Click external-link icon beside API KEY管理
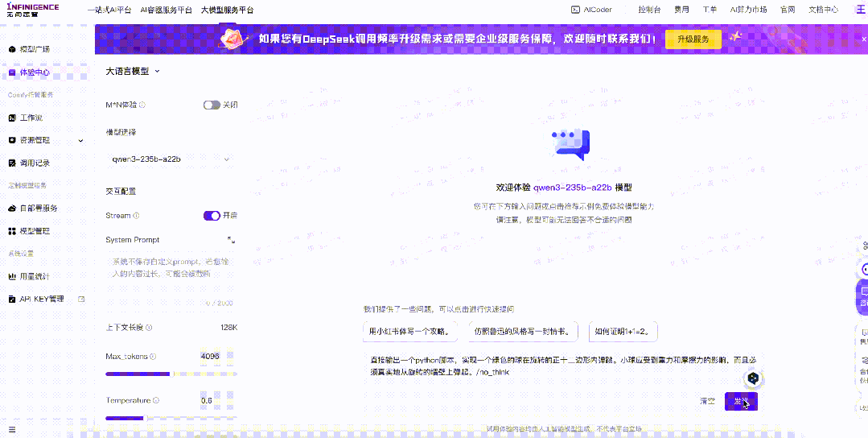 coord(81,299)
